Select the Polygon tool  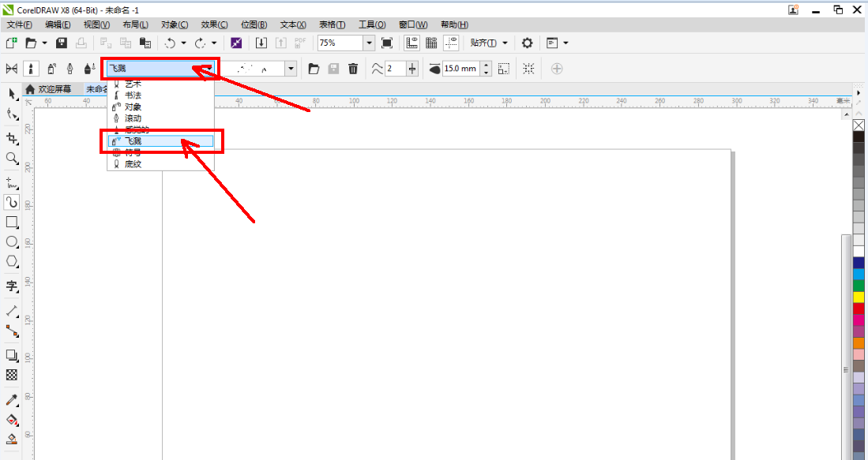click(12, 261)
